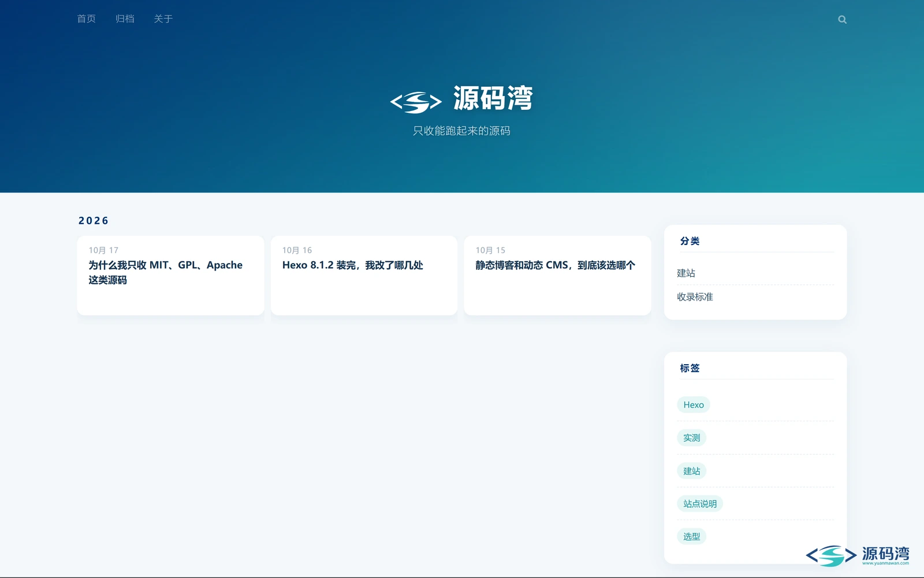The image size is (924, 578).
Task: Open the 关于 navigation item
Action: pos(163,19)
